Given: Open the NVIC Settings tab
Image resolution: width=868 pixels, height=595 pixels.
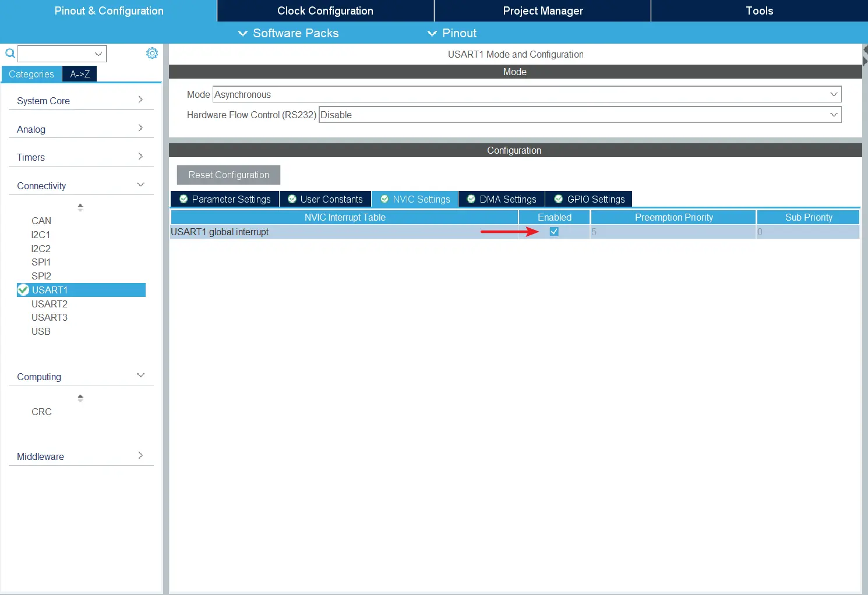Looking at the screenshot, I should 415,199.
